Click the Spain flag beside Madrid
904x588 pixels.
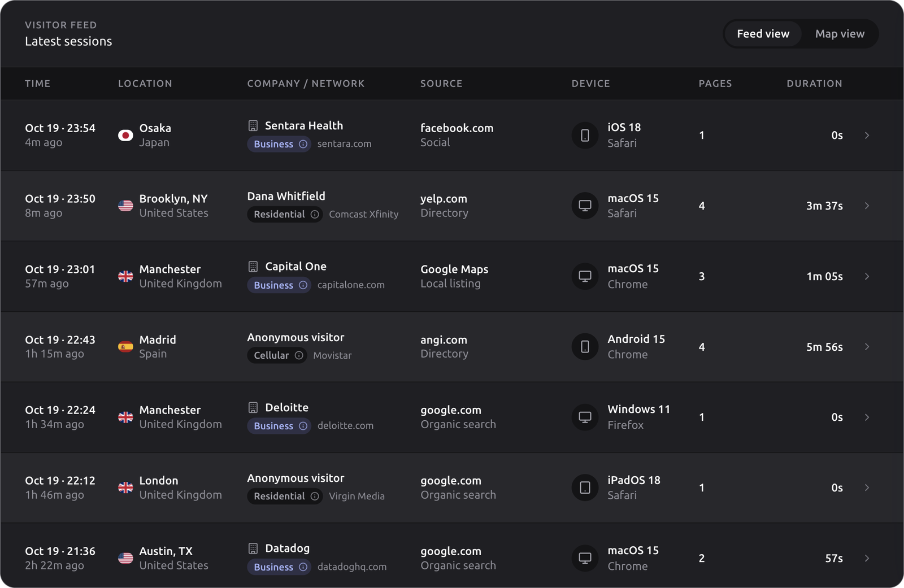tap(125, 346)
